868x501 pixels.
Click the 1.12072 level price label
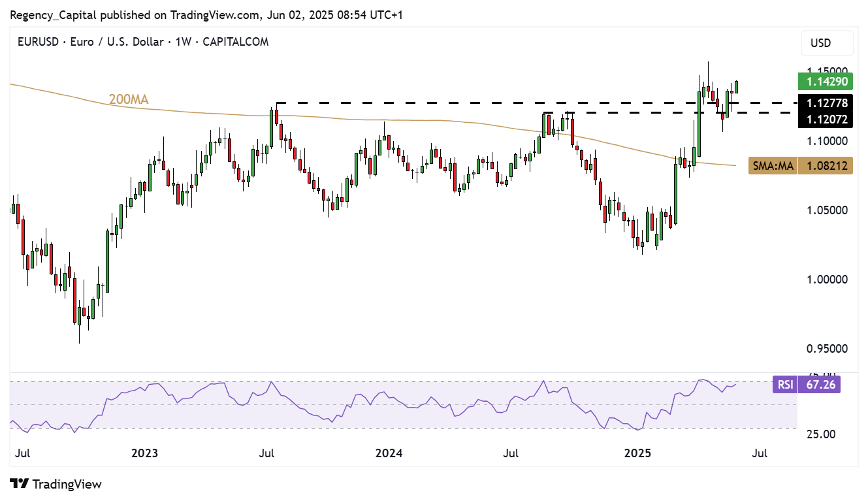(827, 120)
